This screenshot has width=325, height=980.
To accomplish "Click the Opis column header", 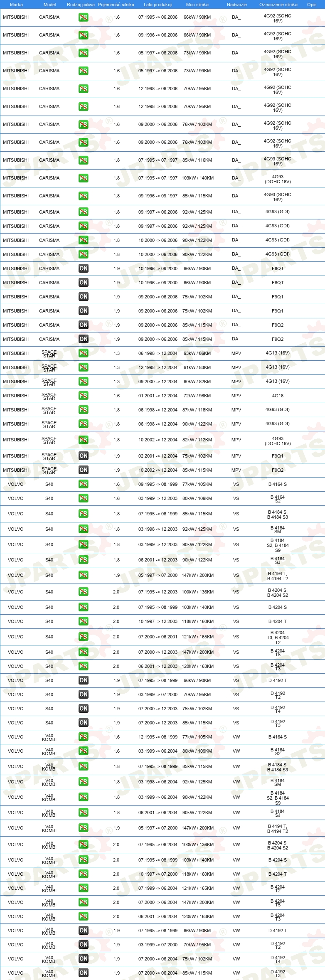I will 312,5.
